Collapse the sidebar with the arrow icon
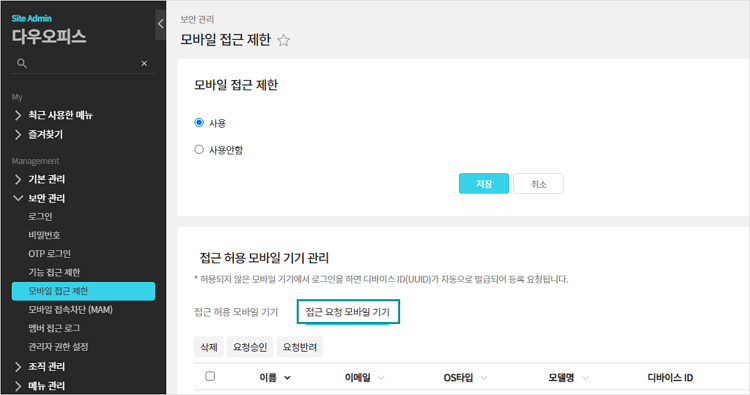750x395 pixels. point(161,23)
